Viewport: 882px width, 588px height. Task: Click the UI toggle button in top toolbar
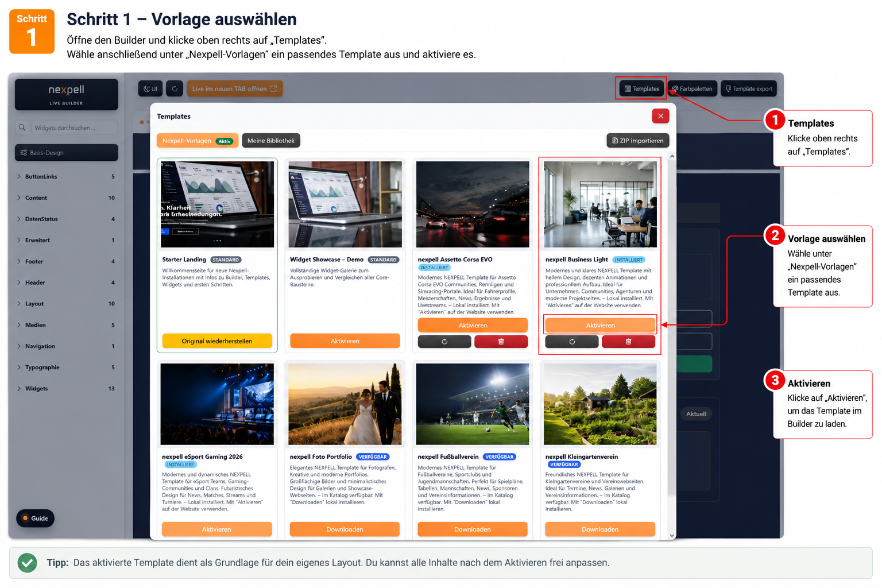(x=150, y=89)
